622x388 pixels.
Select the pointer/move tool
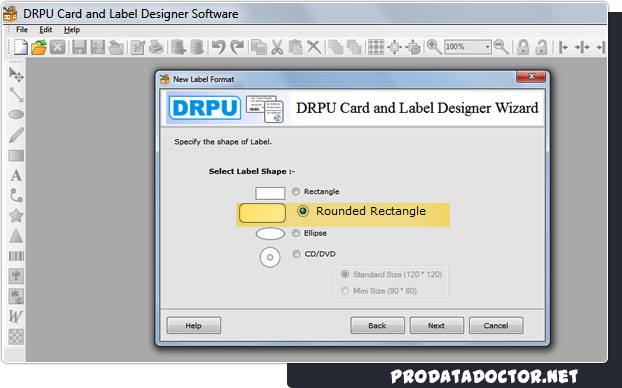[16, 75]
